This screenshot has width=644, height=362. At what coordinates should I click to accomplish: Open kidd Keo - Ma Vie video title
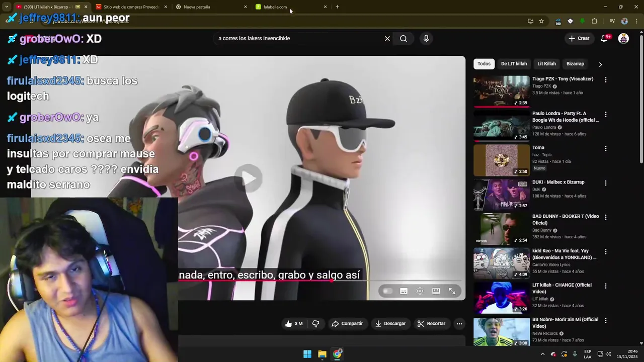(566, 254)
